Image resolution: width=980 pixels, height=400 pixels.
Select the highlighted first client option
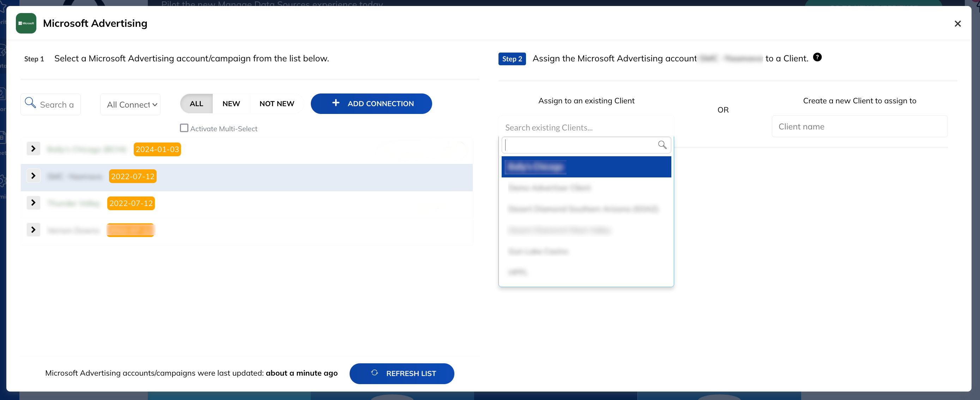(586, 166)
